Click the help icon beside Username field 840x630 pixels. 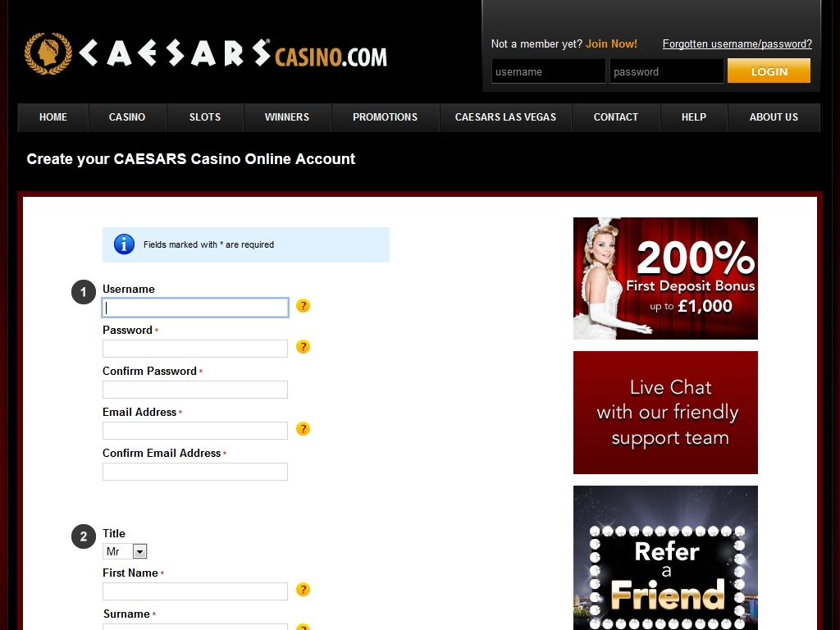tap(303, 306)
